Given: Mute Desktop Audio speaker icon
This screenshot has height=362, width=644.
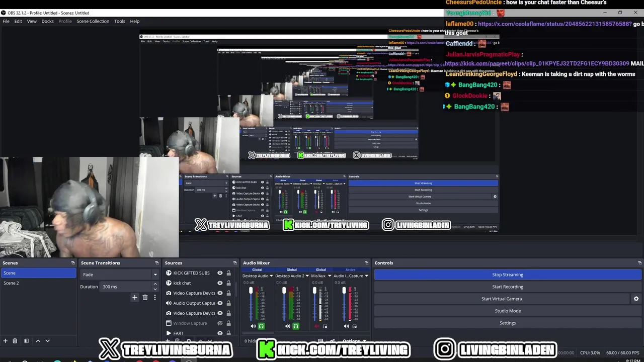Looking at the screenshot, I should tap(253, 326).
